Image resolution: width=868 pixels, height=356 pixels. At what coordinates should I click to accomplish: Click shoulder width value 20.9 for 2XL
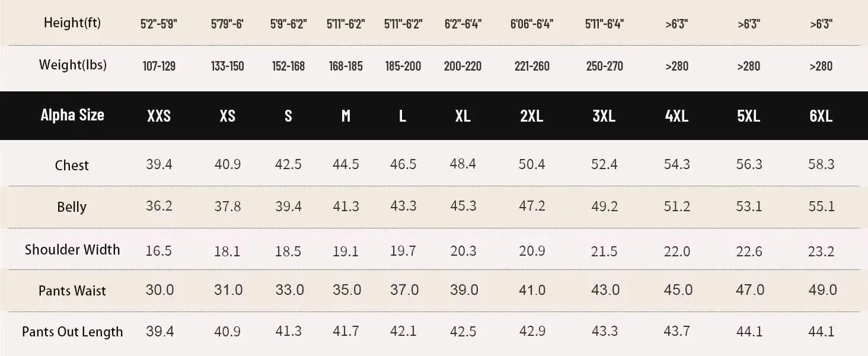tap(532, 251)
